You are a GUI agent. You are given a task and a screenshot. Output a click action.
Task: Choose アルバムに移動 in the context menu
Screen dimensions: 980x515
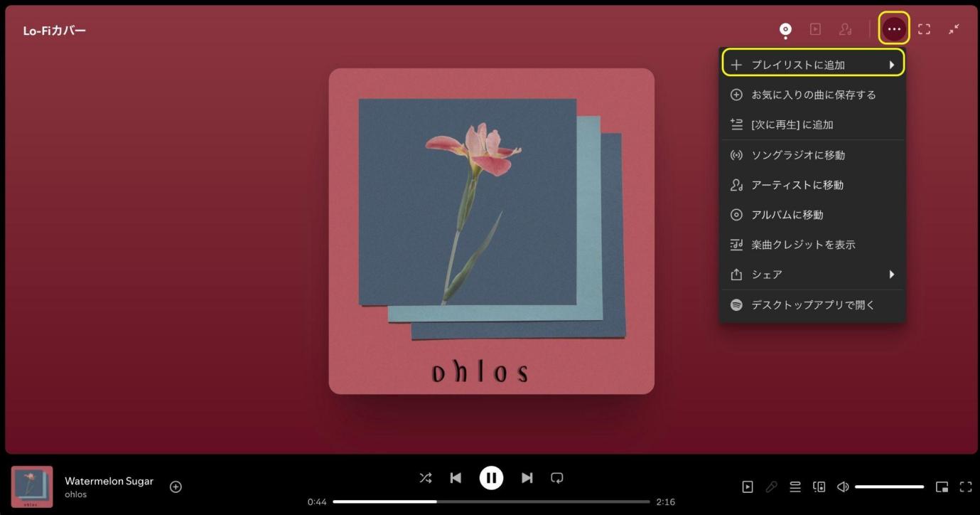813,215
